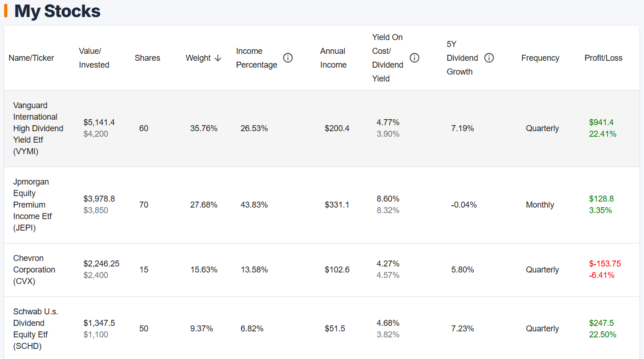Open the Vanguard International High Dividend VYMI row
Image resolution: width=644 pixels, height=359 pixels.
click(38, 128)
